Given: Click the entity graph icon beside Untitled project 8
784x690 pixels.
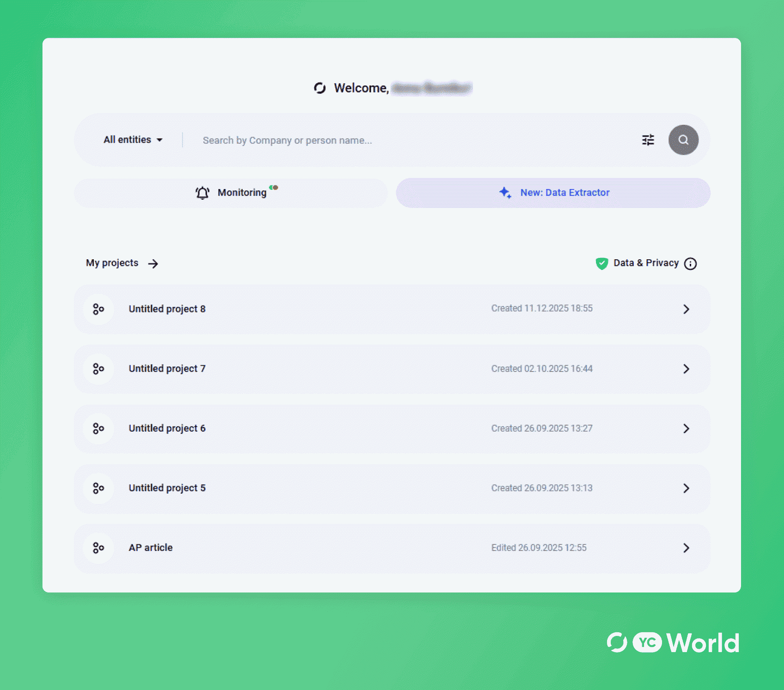Looking at the screenshot, I should [x=98, y=309].
